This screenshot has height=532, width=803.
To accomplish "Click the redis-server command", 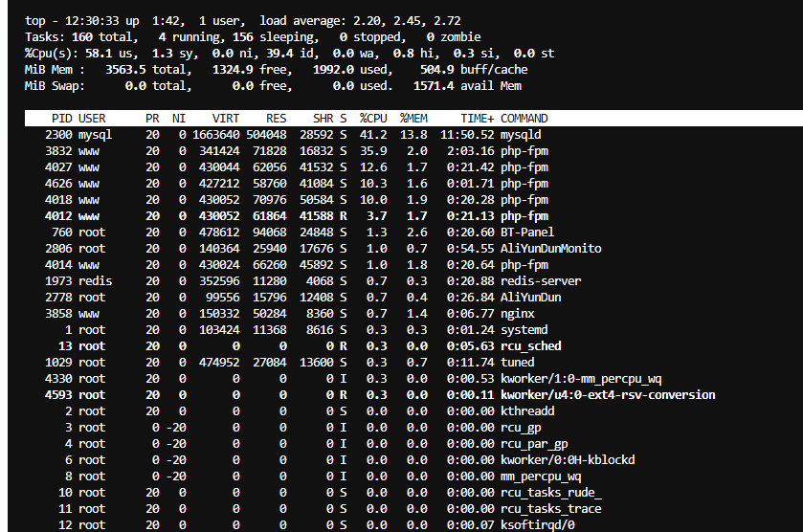I will point(541,281).
